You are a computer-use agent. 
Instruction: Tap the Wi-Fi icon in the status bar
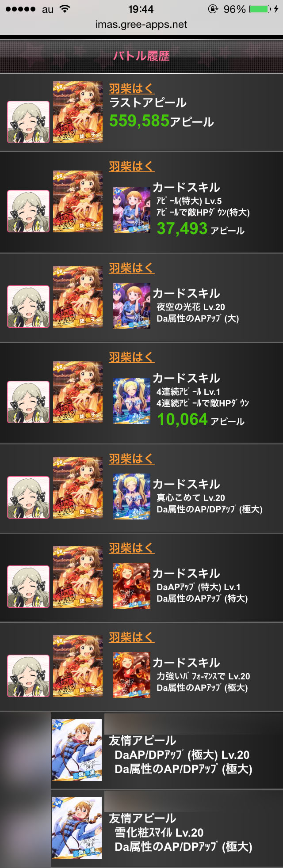[x=65, y=9]
